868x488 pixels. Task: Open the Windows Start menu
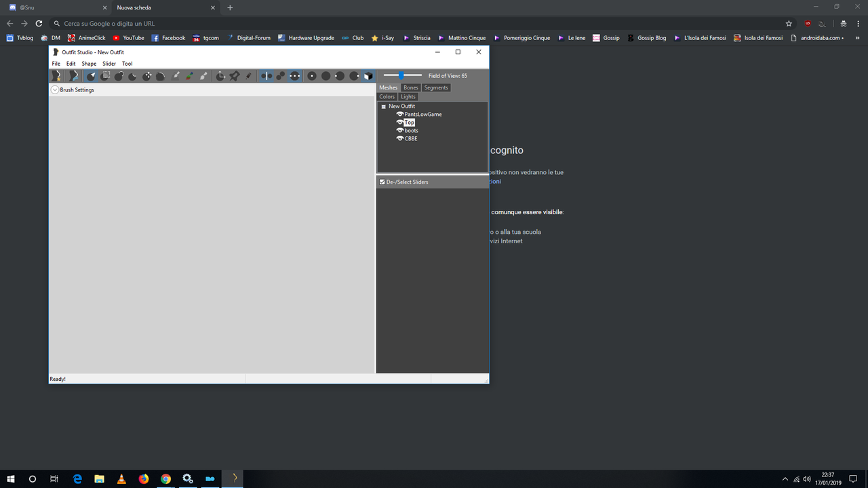pyautogui.click(x=11, y=479)
